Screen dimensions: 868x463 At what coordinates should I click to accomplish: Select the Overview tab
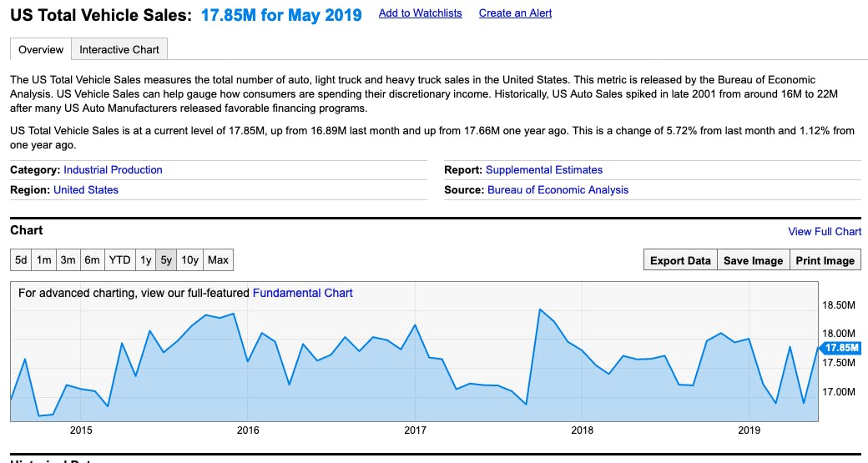tap(41, 50)
